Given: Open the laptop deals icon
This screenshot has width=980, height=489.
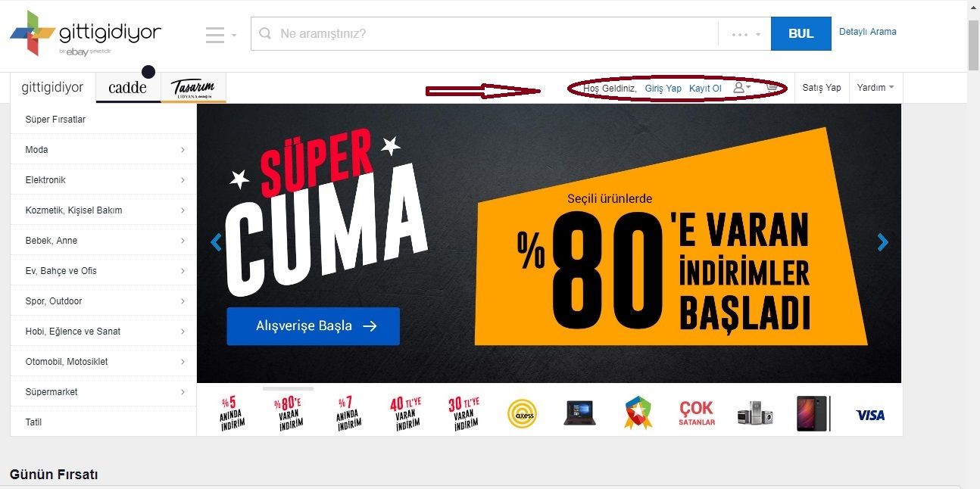Looking at the screenshot, I should coord(580,413).
